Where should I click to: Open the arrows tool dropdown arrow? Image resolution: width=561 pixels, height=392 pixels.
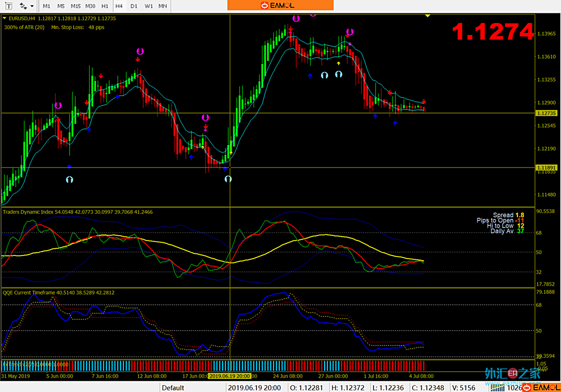point(32,6)
